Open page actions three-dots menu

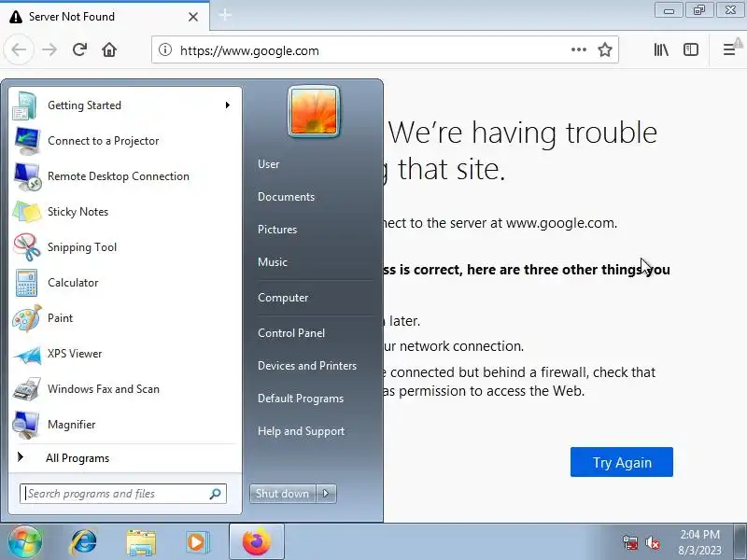[579, 49]
